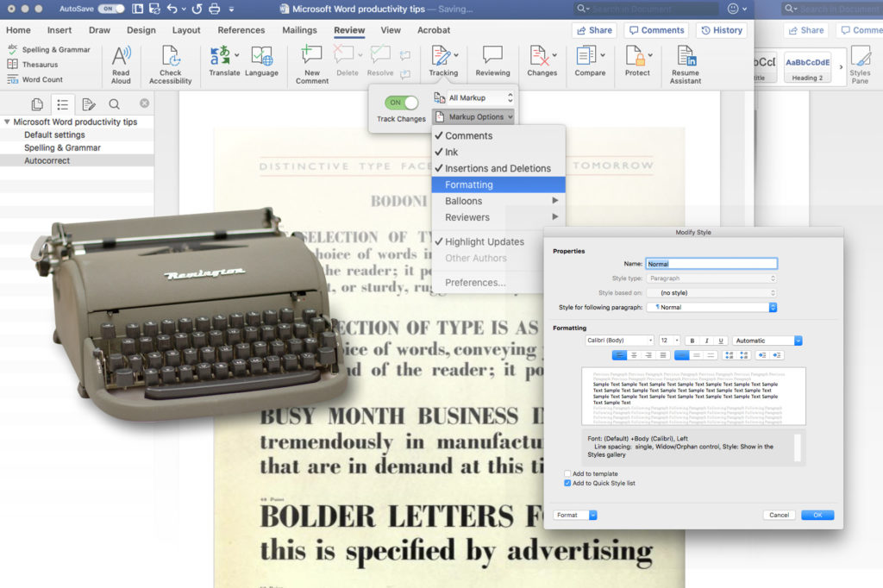Click Cancel in Modify Style

(x=779, y=515)
